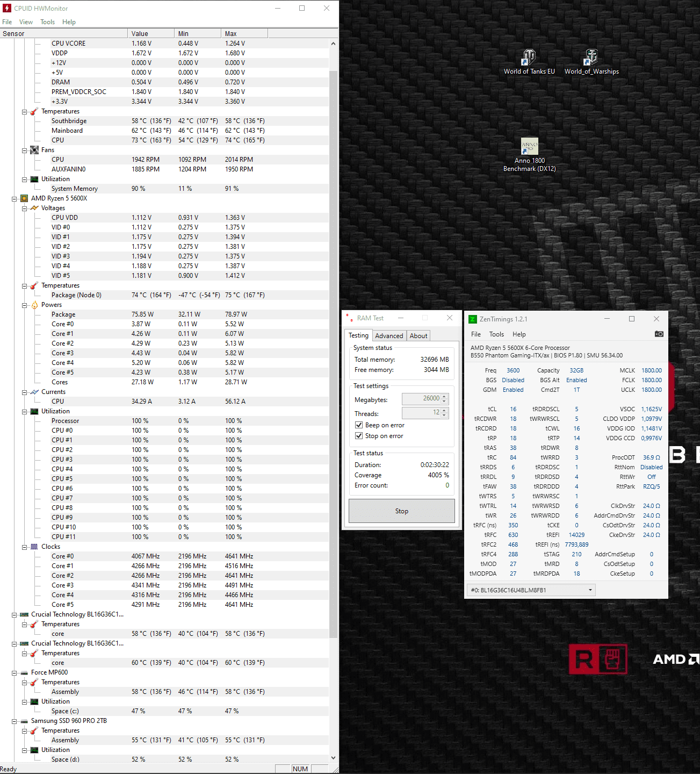Open HWMonitor File menu
Screen dimensions: 700x774
point(7,22)
